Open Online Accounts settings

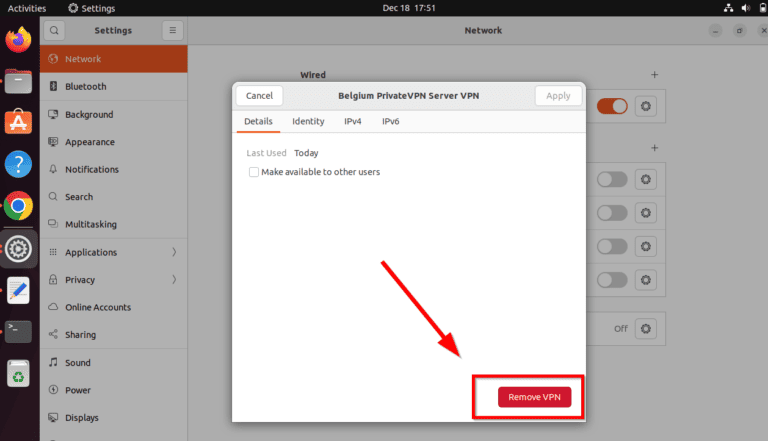click(114, 307)
